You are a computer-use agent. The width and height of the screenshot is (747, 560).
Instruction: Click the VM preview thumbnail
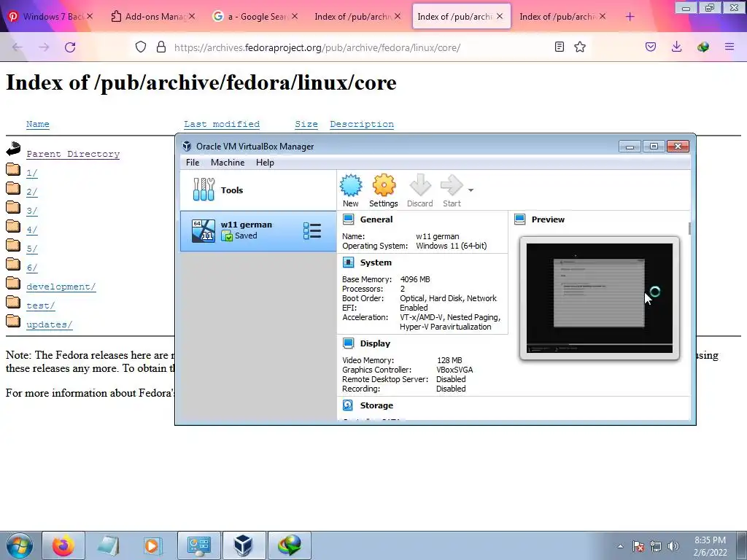600,298
